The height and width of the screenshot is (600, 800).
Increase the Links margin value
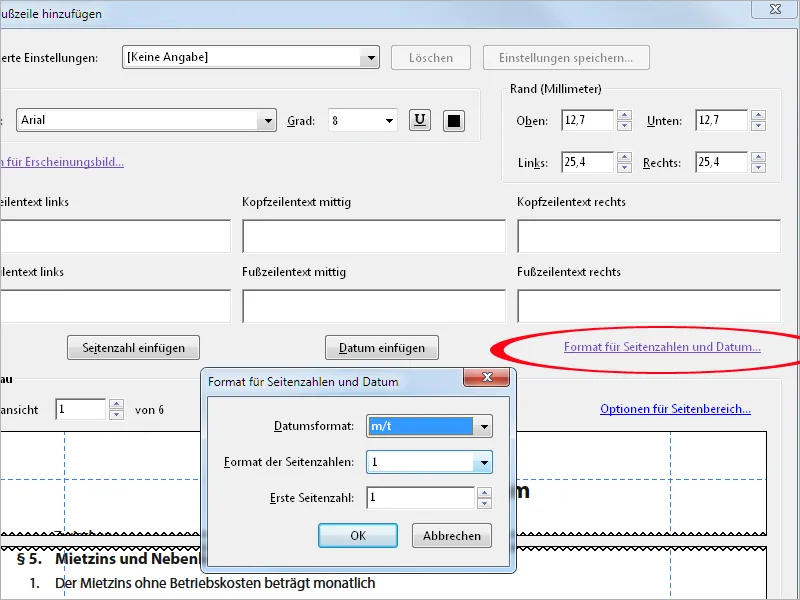point(624,157)
